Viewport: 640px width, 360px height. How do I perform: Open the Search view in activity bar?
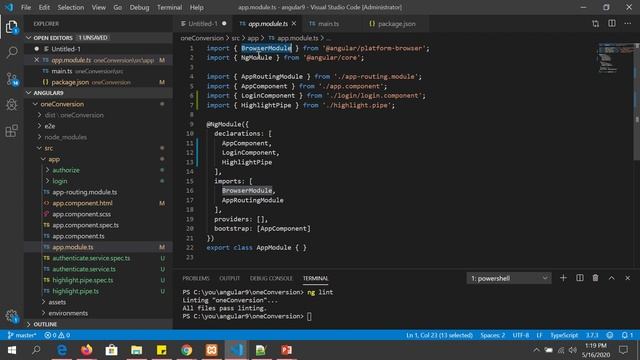(11, 53)
